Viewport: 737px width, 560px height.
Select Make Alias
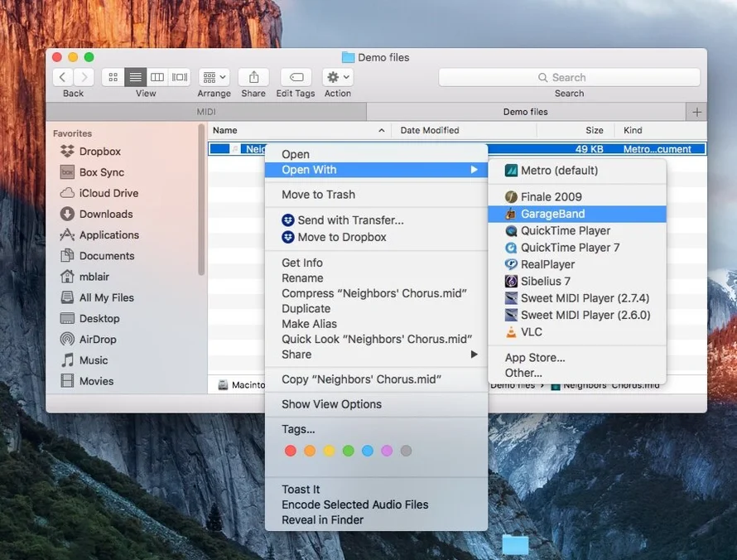(376, 324)
